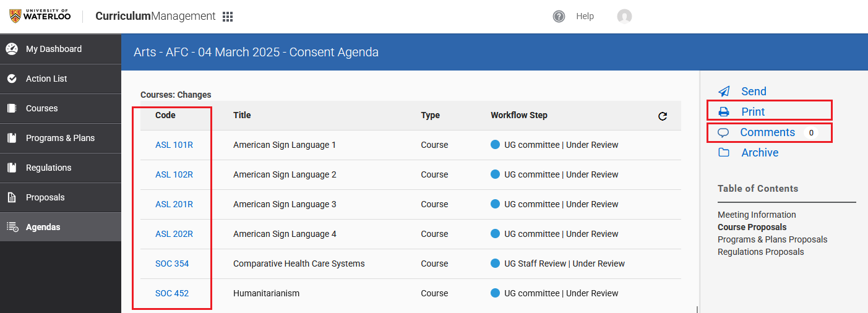The image size is (868, 313).
Task: Open Regulations from the sidebar
Action: click(48, 168)
